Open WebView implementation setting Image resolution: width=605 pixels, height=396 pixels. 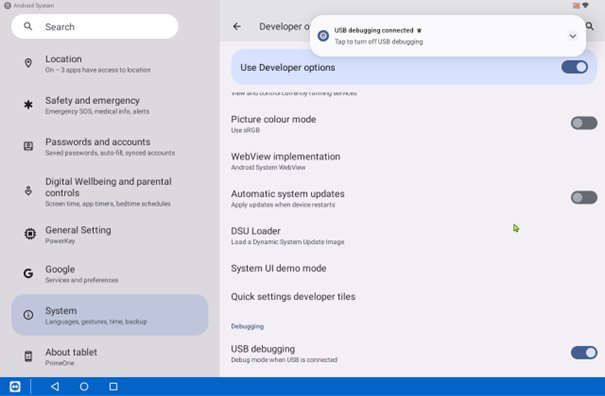pos(414,161)
